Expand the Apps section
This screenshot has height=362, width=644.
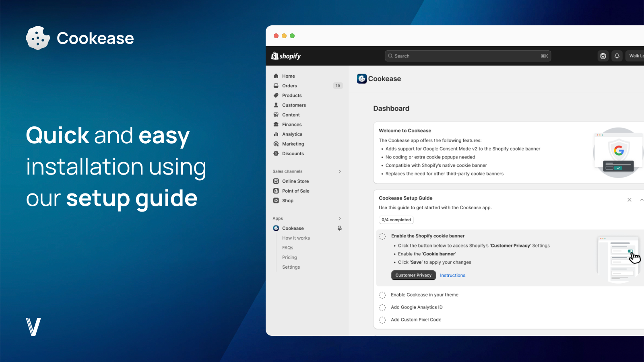[340, 218]
